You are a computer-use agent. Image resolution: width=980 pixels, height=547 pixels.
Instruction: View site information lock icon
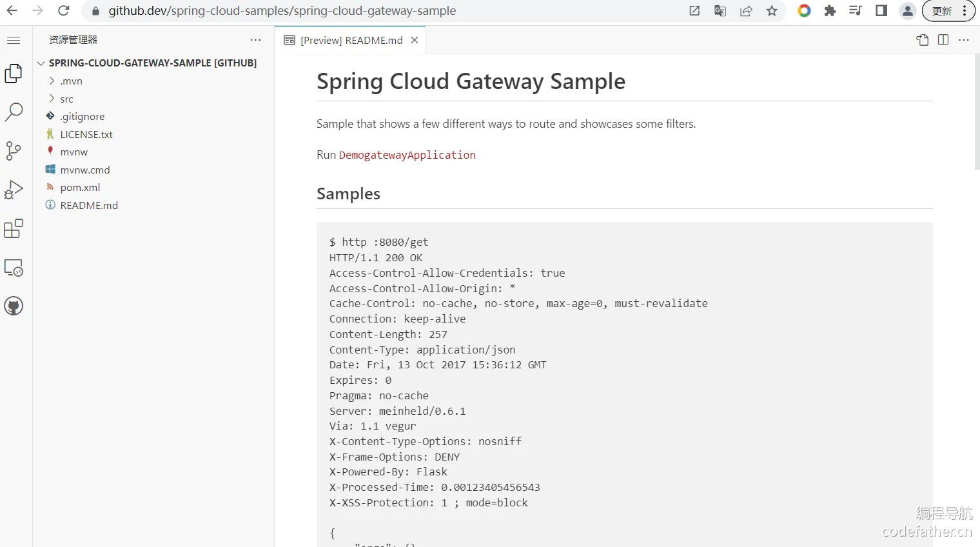point(95,11)
